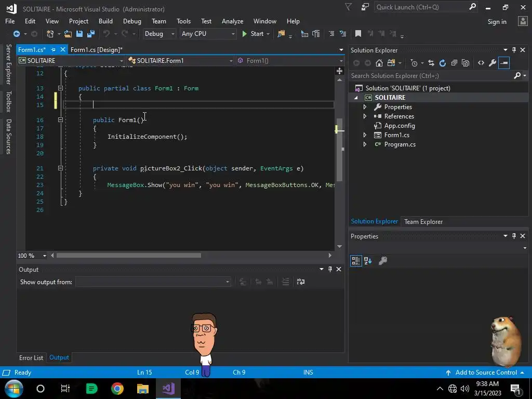Toggle auto hide pin on Output panel
Screen dimensions: 532x399
(x=330, y=269)
